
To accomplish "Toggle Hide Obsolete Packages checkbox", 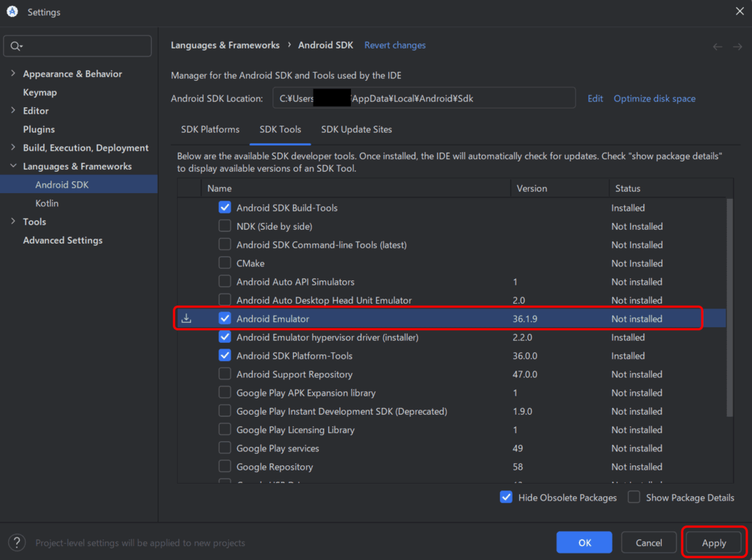I will 506,497.
